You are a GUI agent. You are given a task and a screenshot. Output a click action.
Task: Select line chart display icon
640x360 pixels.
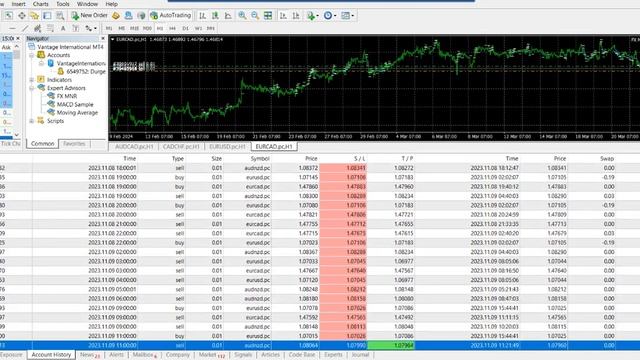coord(228,16)
